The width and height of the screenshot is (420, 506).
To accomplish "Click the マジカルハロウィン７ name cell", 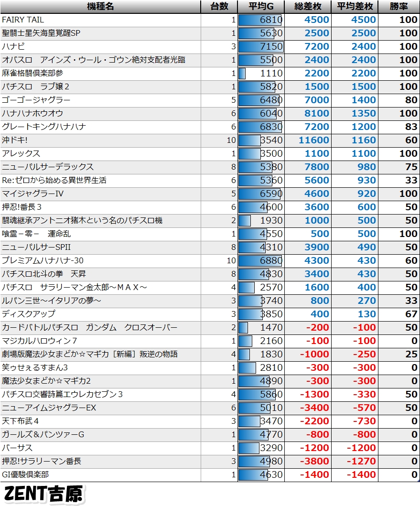I will click(x=39, y=341).
